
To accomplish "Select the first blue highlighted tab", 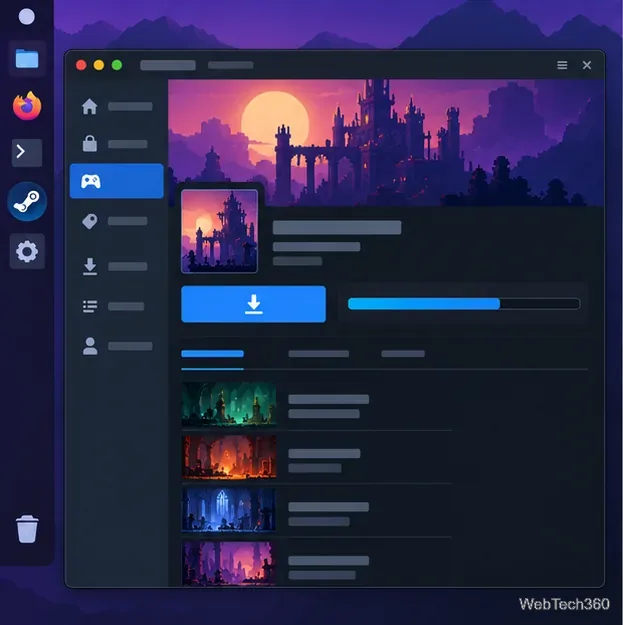I will coord(212,354).
